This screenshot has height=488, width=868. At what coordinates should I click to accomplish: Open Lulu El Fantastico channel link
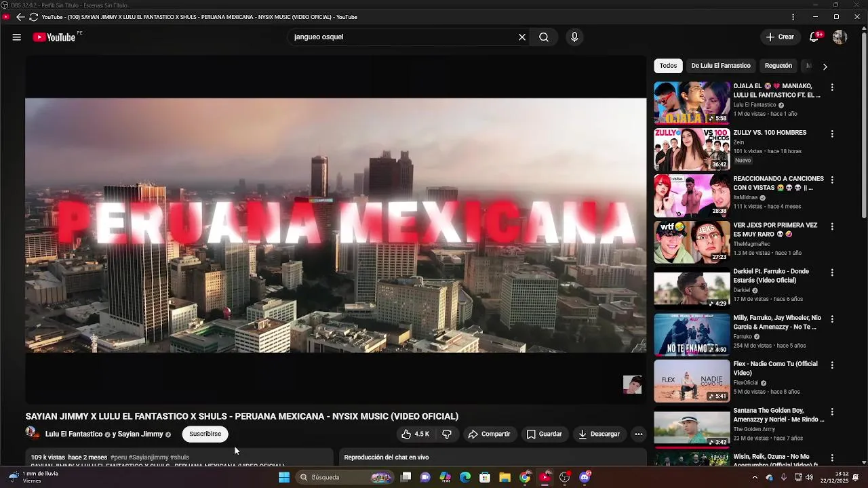74,434
